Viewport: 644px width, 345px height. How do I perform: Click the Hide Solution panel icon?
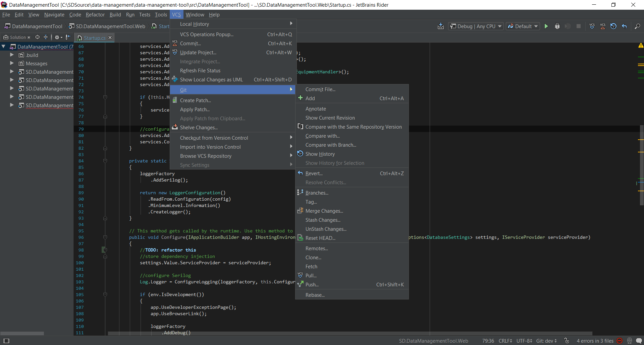tap(68, 37)
